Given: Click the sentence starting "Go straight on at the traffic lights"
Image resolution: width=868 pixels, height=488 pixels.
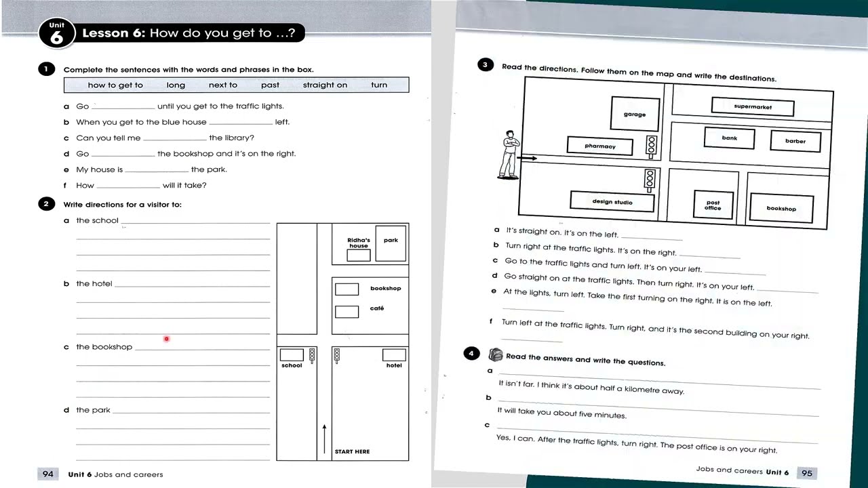Looking at the screenshot, I should pos(629,281).
